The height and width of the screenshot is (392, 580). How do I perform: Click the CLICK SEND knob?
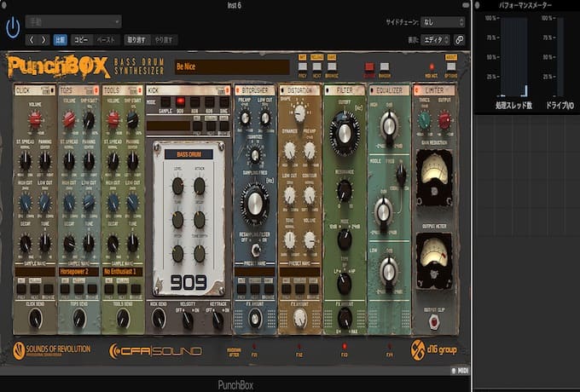(x=36, y=318)
